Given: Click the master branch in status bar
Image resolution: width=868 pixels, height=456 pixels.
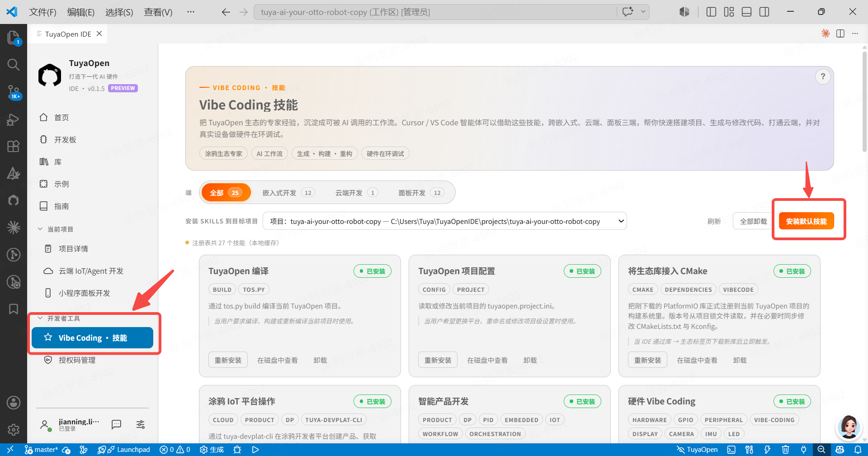Looking at the screenshot, I should pyautogui.click(x=42, y=450).
